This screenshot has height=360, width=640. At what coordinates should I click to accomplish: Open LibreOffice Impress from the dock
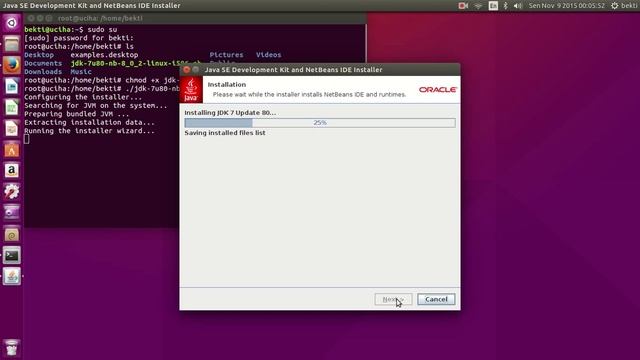11,129
